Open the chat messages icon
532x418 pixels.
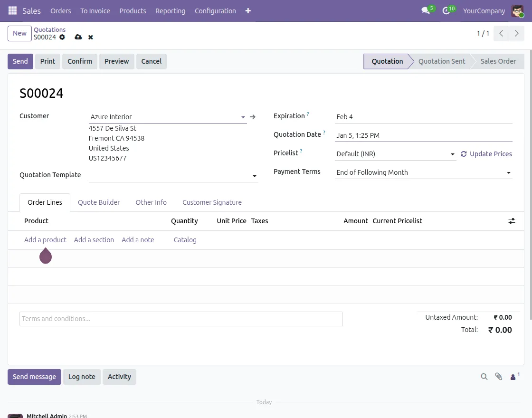pyautogui.click(x=426, y=10)
